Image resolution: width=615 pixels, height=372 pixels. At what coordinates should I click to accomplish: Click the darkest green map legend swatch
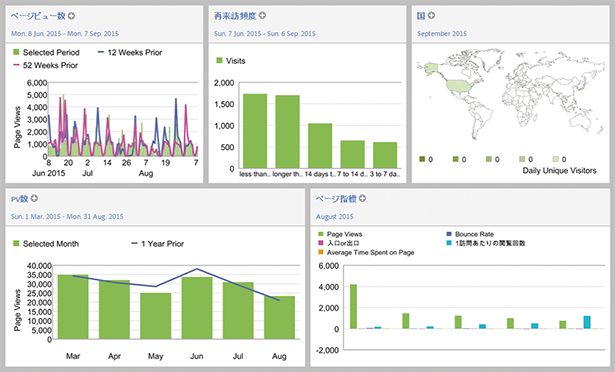[x=422, y=159]
